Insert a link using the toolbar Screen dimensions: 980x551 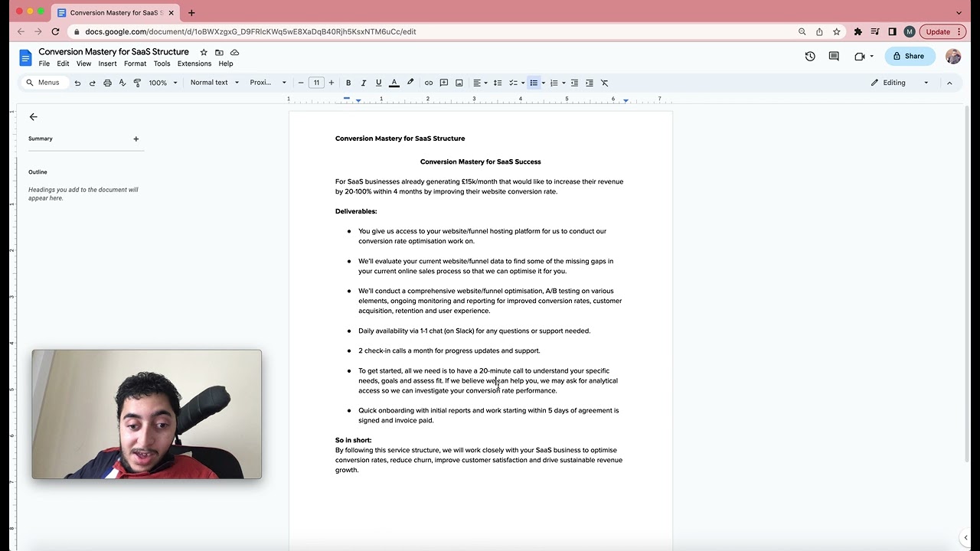(429, 83)
